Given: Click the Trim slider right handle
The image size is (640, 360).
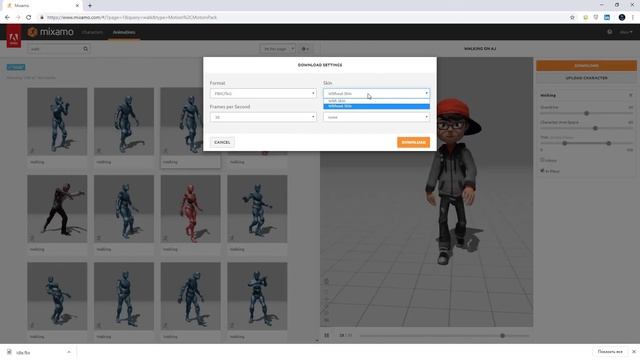Looking at the screenshot, I should pyautogui.click(x=609, y=143).
